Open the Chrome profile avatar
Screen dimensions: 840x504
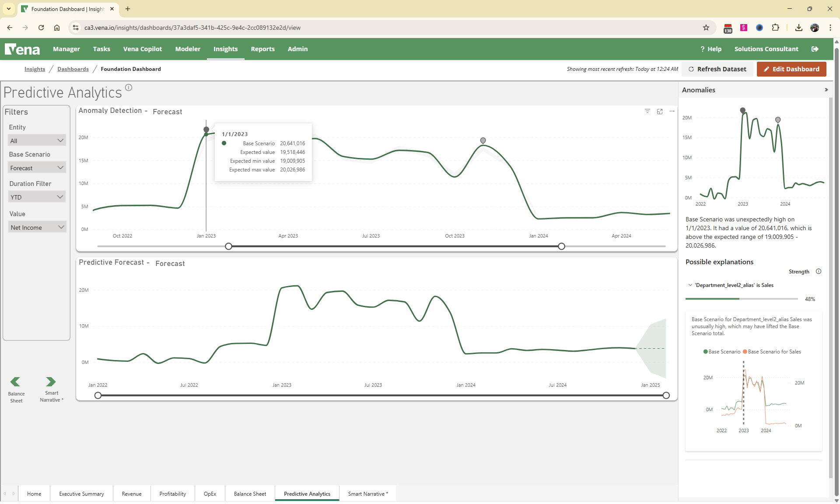pyautogui.click(x=815, y=28)
